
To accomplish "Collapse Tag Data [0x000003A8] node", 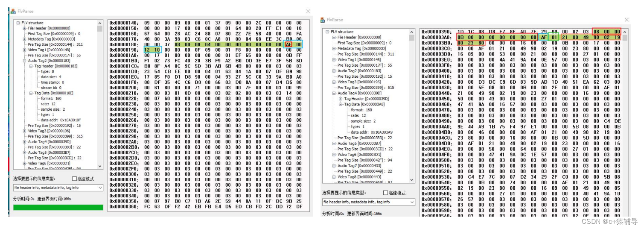I will (341, 104).
